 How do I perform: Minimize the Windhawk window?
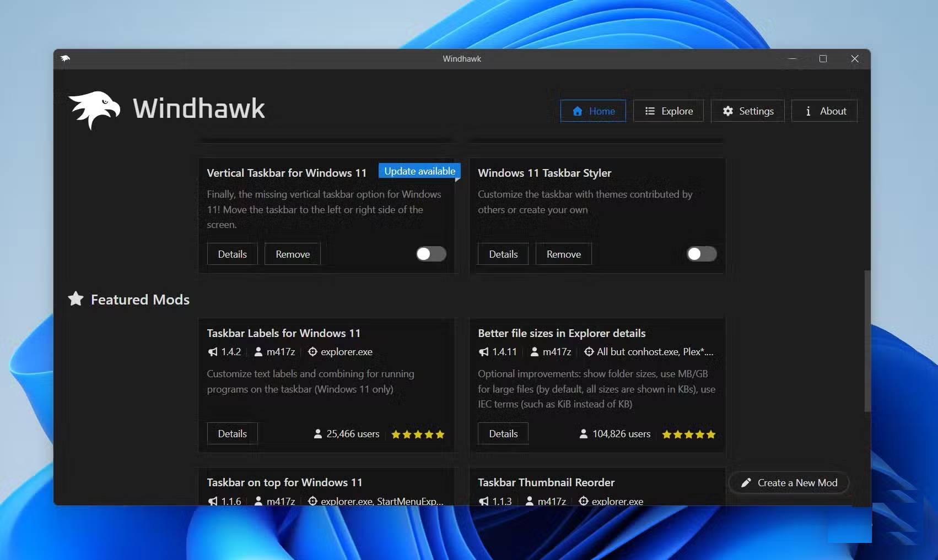click(x=793, y=58)
